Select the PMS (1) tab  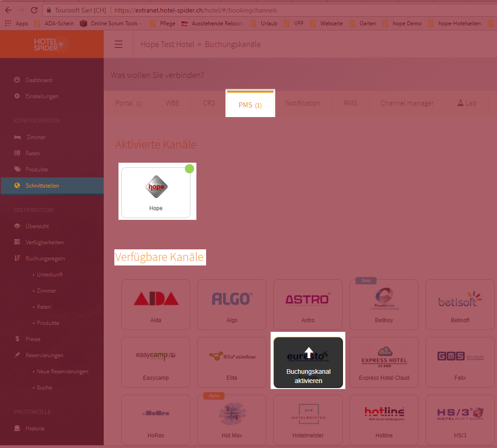pos(250,104)
